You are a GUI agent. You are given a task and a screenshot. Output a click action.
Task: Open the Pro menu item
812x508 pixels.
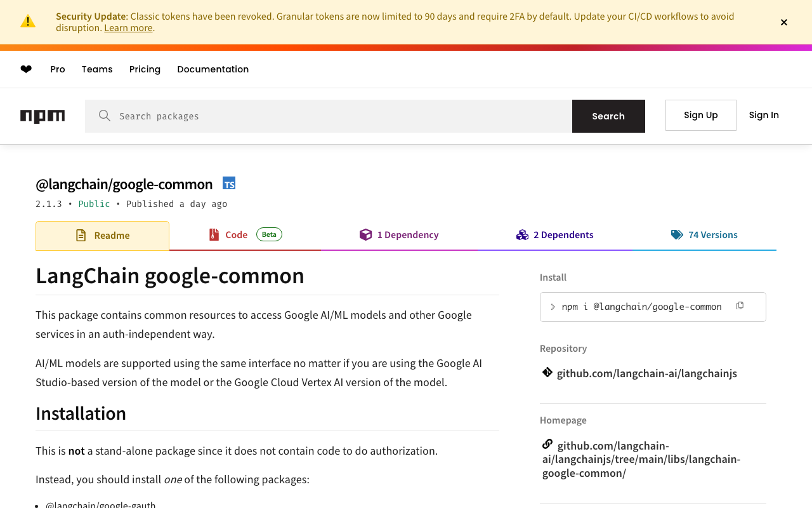[x=58, y=69]
